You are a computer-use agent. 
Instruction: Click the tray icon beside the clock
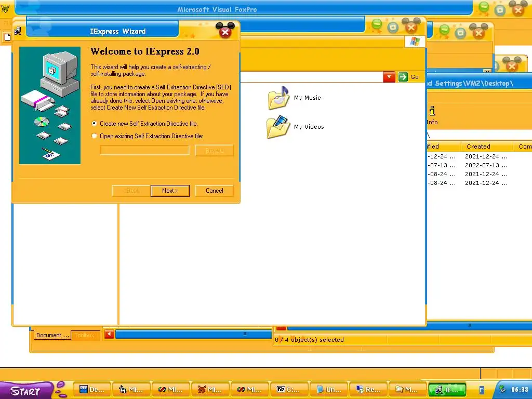[x=502, y=390]
